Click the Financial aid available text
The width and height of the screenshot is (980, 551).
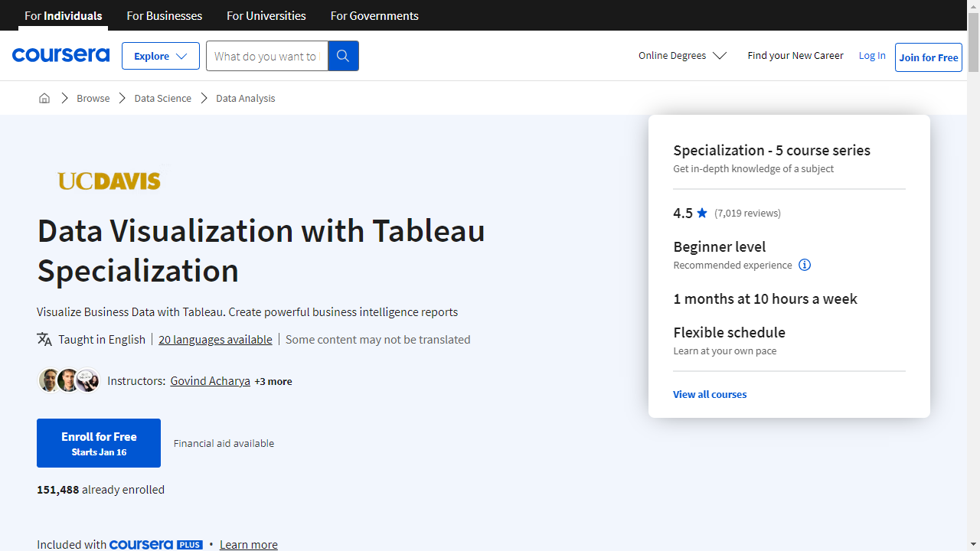[224, 443]
